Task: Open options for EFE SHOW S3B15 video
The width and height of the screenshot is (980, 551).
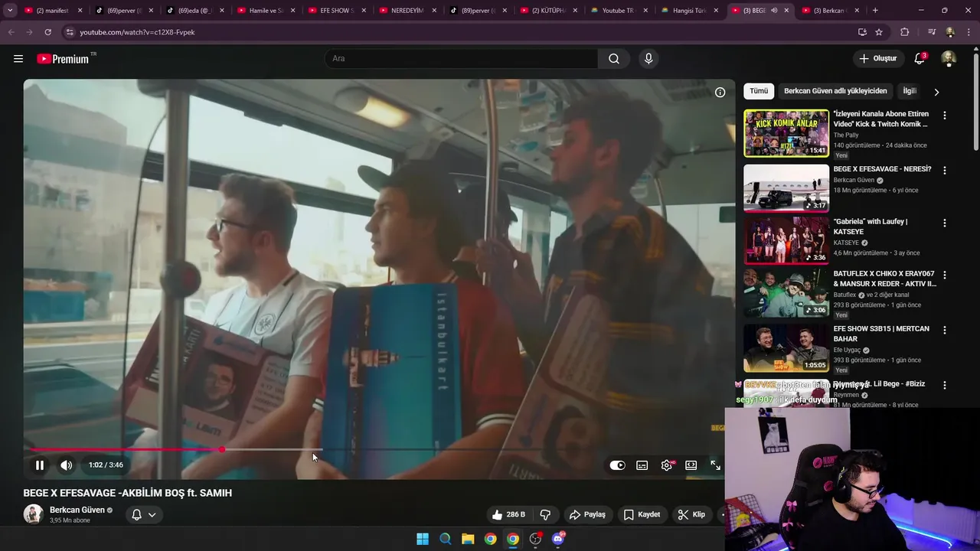Action: [x=944, y=331]
